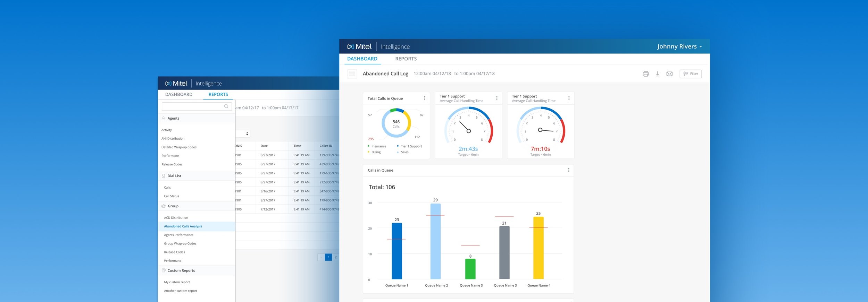Viewport: 868px width, 302px height.
Task: Click the email envelope icon
Action: click(669, 74)
